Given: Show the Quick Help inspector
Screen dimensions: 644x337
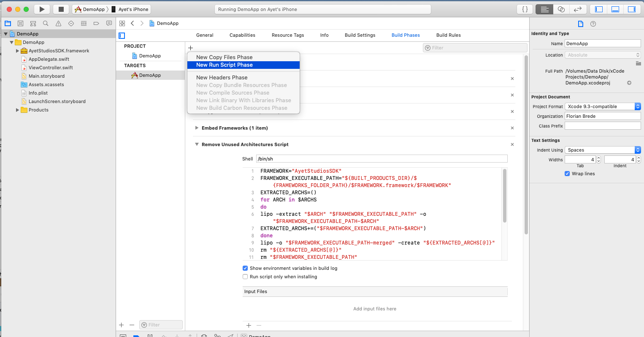Looking at the screenshot, I should point(593,24).
